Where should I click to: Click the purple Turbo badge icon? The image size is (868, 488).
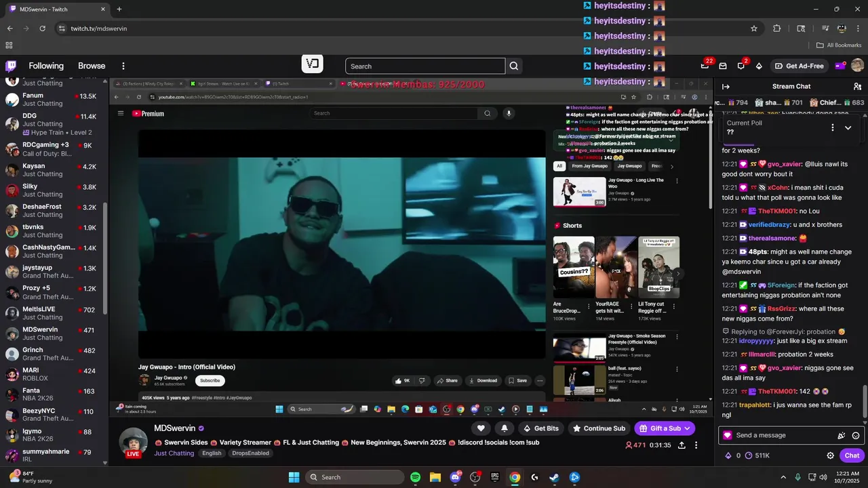coord(840,66)
